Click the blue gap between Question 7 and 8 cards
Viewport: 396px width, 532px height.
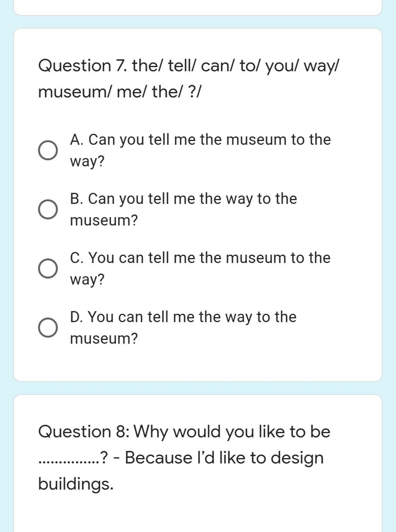(x=198, y=388)
